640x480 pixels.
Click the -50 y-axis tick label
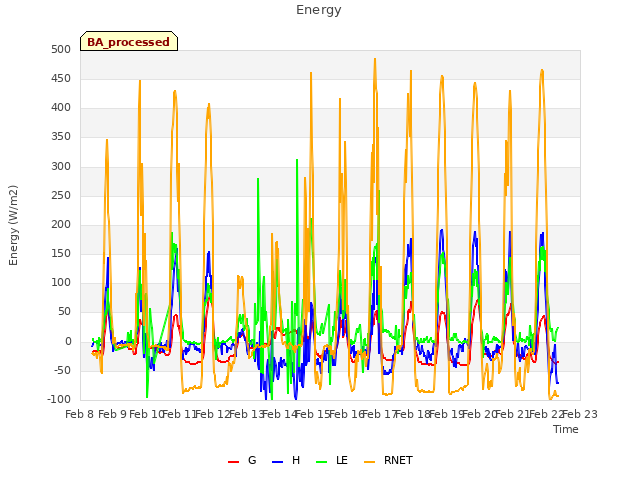coord(61,370)
